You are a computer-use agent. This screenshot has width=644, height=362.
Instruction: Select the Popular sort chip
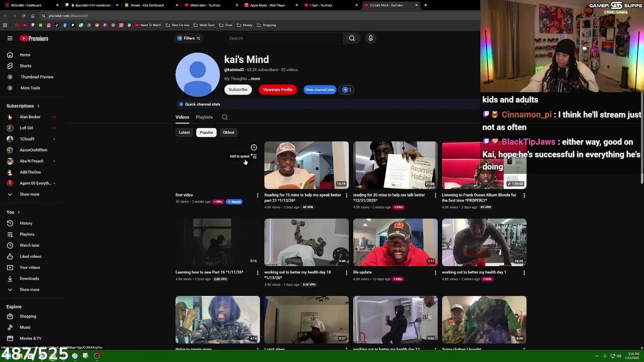(206, 132)
